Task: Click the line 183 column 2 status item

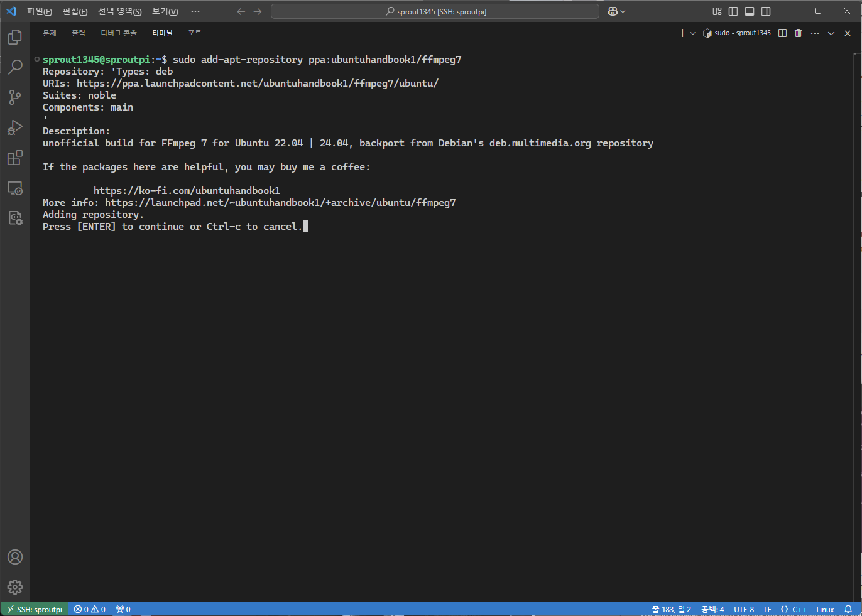Action: pos(672,609)
